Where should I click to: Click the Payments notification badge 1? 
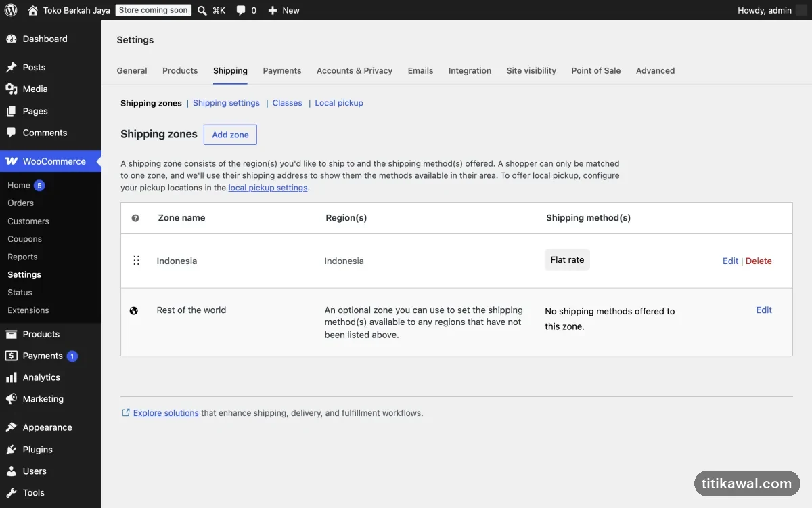[72, 356]
